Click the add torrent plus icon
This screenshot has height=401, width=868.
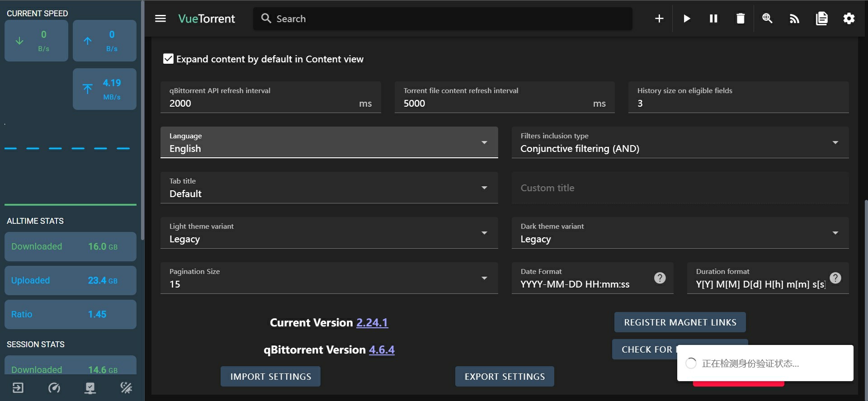coord(659,19)
